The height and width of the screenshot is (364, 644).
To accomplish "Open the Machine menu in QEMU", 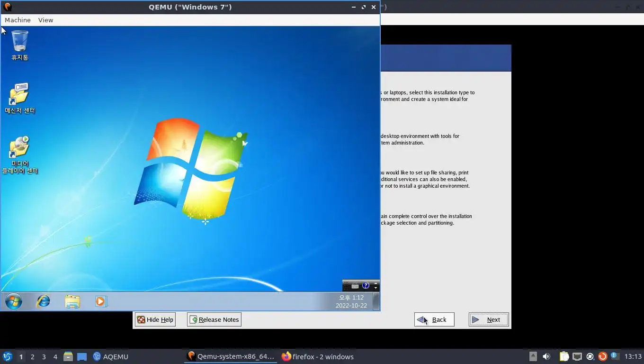I will click(18, 20).
